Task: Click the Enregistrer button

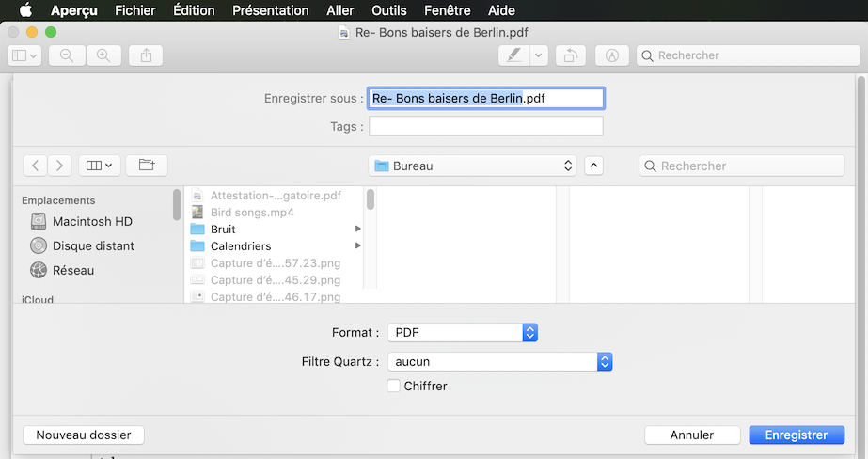Action: (x=796, y=435)
